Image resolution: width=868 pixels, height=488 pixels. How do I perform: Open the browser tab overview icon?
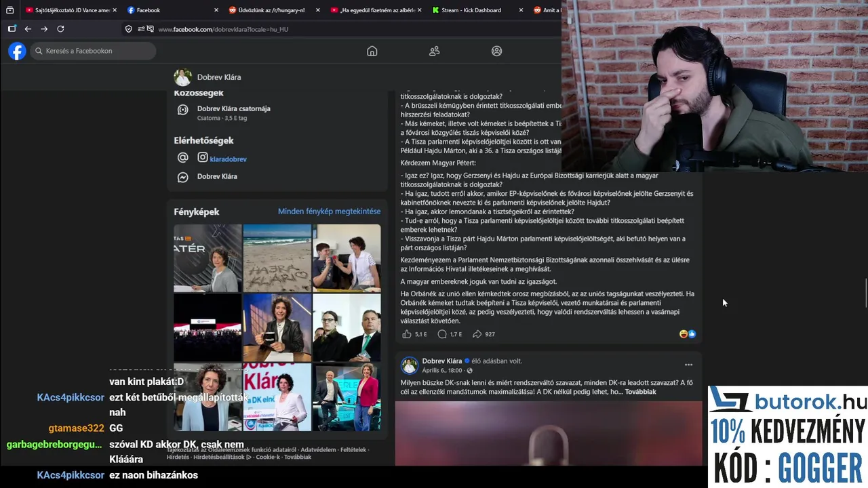pyautogui.click(x=9, y=10)
